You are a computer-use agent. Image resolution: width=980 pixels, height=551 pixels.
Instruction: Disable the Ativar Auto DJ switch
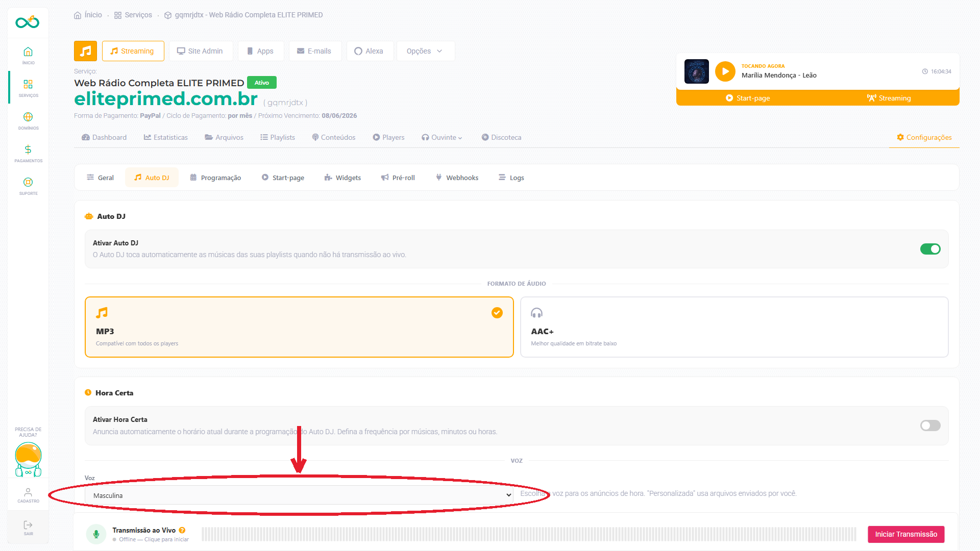tap(930, 249)
